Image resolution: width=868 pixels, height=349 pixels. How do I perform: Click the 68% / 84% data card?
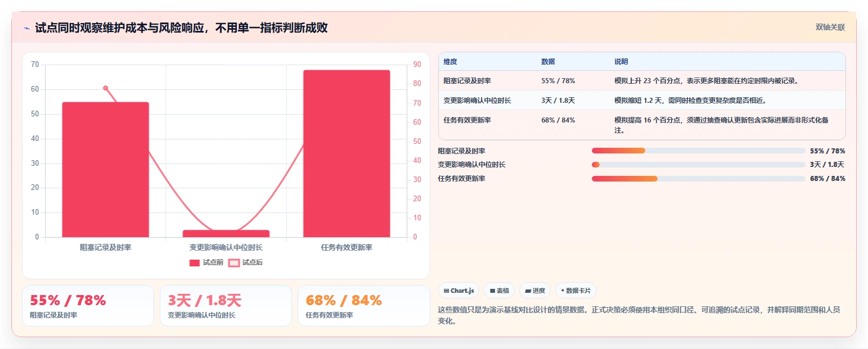(363, 306)
